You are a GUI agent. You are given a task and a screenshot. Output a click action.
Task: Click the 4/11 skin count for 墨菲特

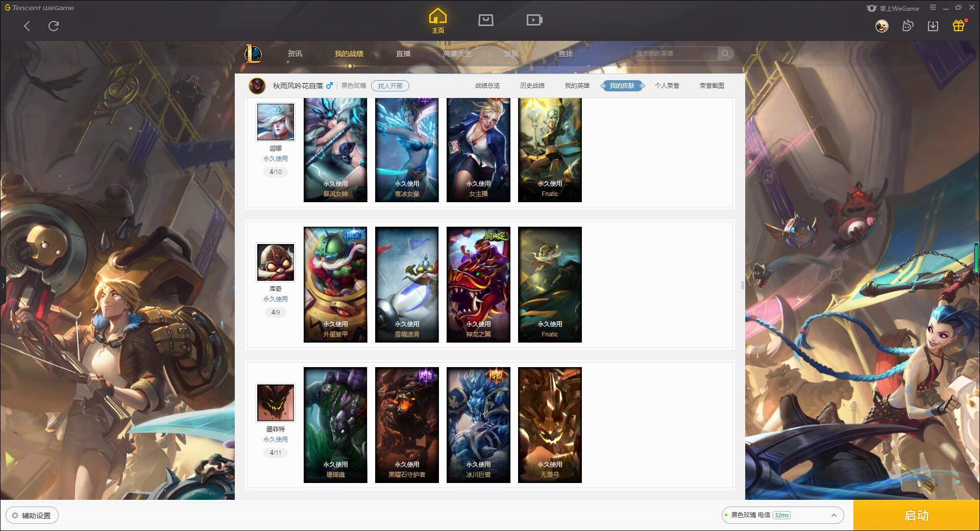(276, 453)
